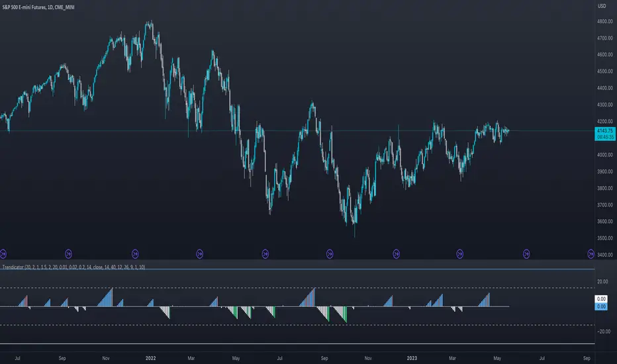Open rollover marker between May and Jul 2023

pyautogui.click(x=526, y=254)
